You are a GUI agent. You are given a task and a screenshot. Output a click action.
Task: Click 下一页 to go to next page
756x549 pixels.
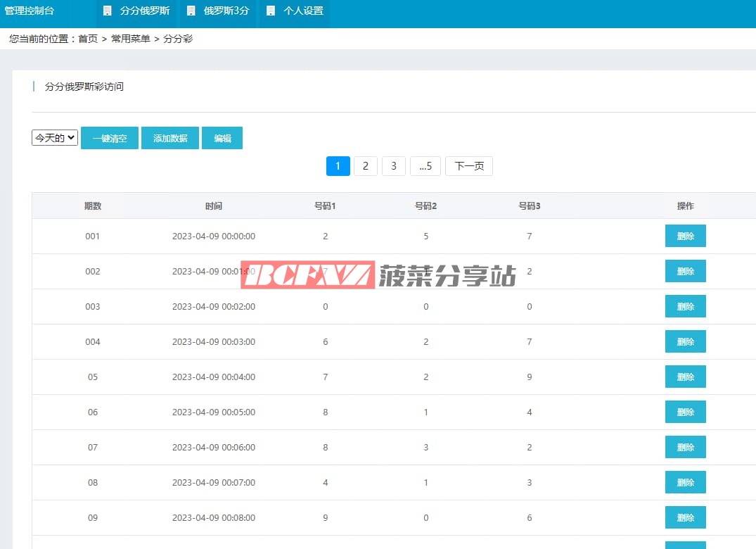point(469,166)
